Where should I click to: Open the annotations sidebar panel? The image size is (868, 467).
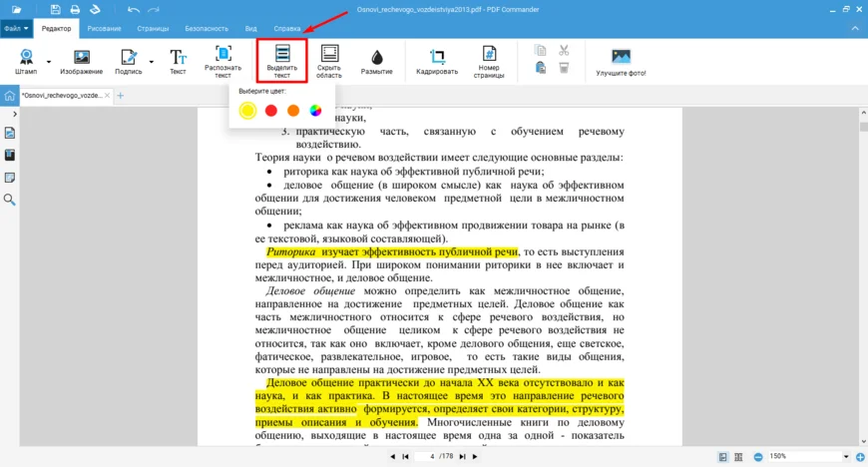point(9,178)
